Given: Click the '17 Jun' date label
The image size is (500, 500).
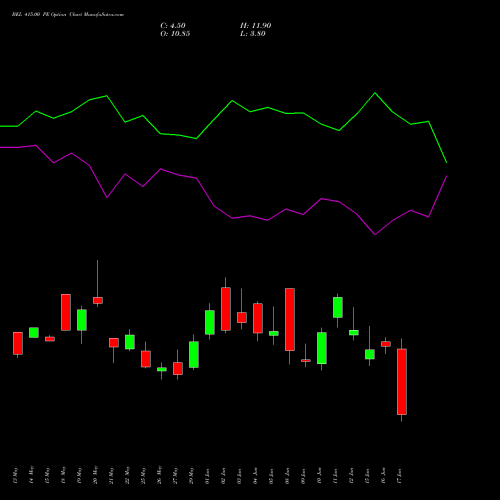Looking at the screenshot, I should point(399,476).
